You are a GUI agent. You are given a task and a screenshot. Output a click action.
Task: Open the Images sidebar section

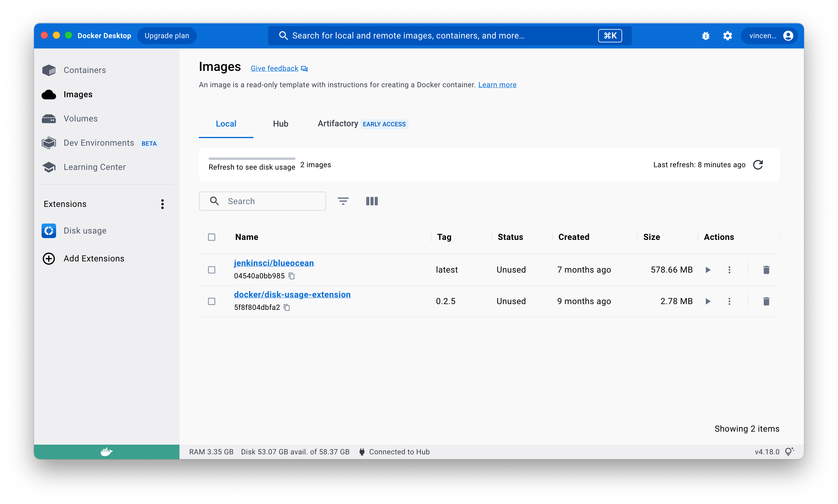click(106, 94)
